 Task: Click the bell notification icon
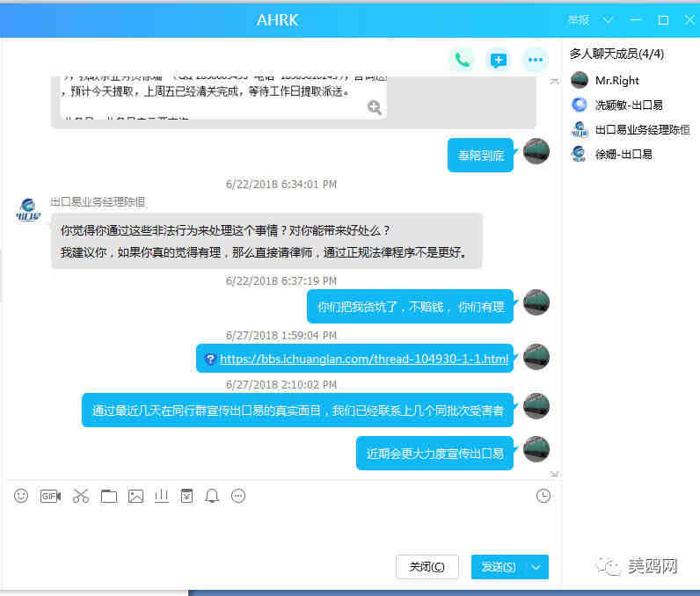click(x=212, y=496)
